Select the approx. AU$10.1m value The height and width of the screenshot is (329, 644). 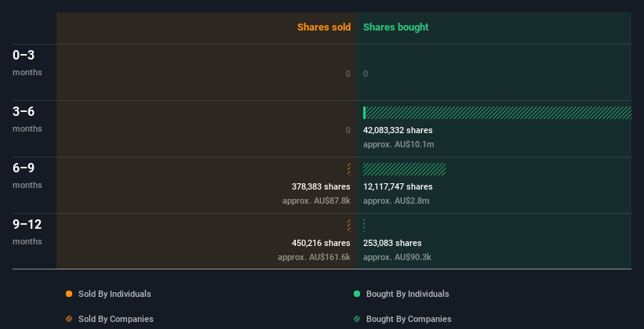(x=398, y=144)
